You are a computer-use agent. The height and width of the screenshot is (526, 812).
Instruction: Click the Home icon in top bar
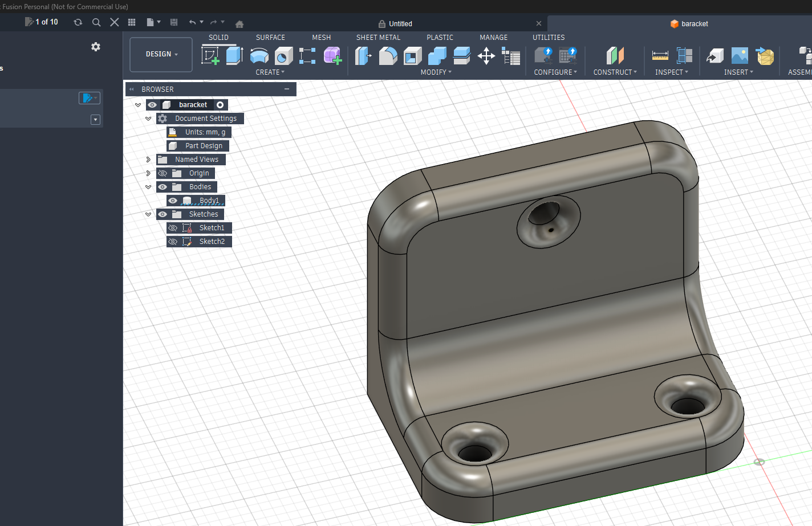(239, 24)
